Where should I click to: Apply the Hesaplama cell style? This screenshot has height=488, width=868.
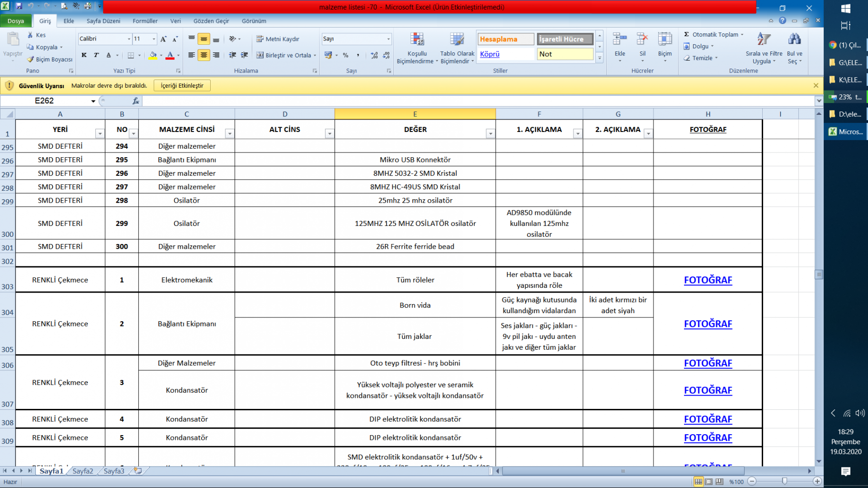[x=506, y=39]
